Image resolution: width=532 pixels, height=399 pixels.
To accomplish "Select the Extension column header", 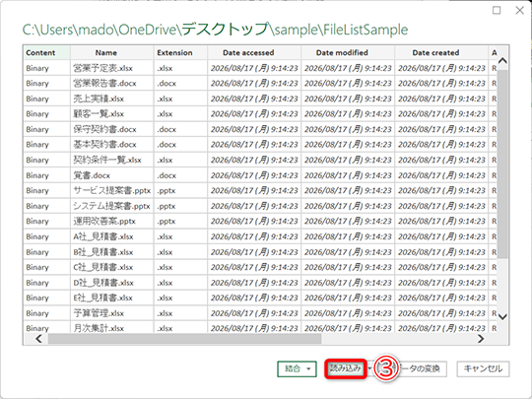I will pyautogui.click(x=180, y=52).
